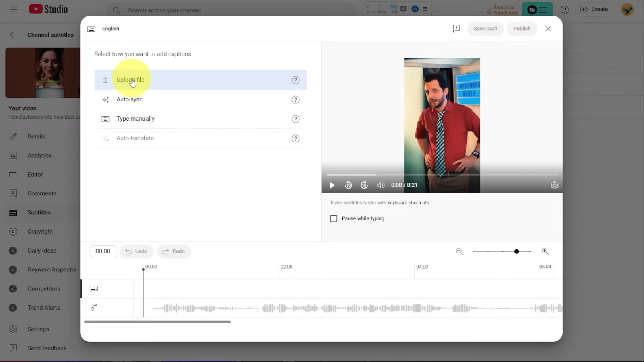Skip forward 10 seconds in preview
The height and width of the screenshot is (362, 644).
tap(364, 185)
